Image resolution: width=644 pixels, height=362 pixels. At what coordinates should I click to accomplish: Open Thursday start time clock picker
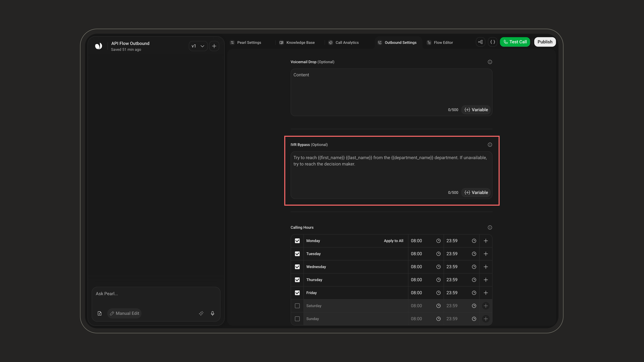click(x=438, y=280)
